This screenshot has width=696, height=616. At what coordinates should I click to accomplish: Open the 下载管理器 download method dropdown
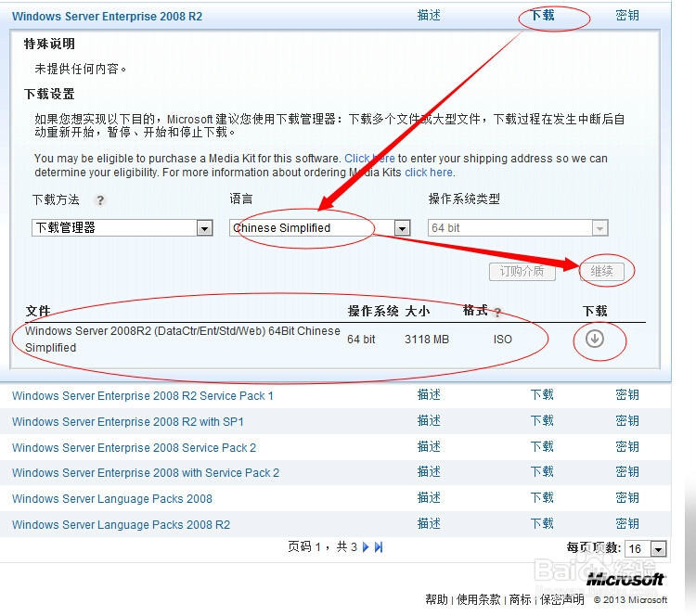[122, 228]
